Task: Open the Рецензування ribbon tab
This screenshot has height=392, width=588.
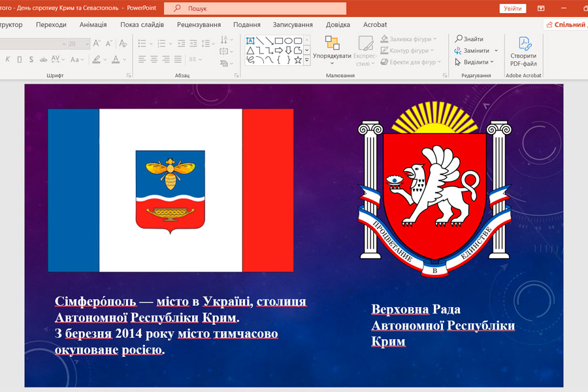Action: (x=199, y=25)
